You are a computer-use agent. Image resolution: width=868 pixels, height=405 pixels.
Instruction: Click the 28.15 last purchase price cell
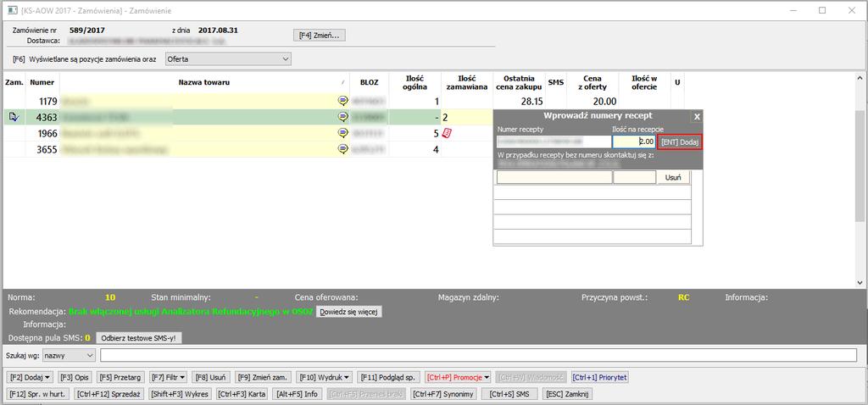(x=520, y=102)
